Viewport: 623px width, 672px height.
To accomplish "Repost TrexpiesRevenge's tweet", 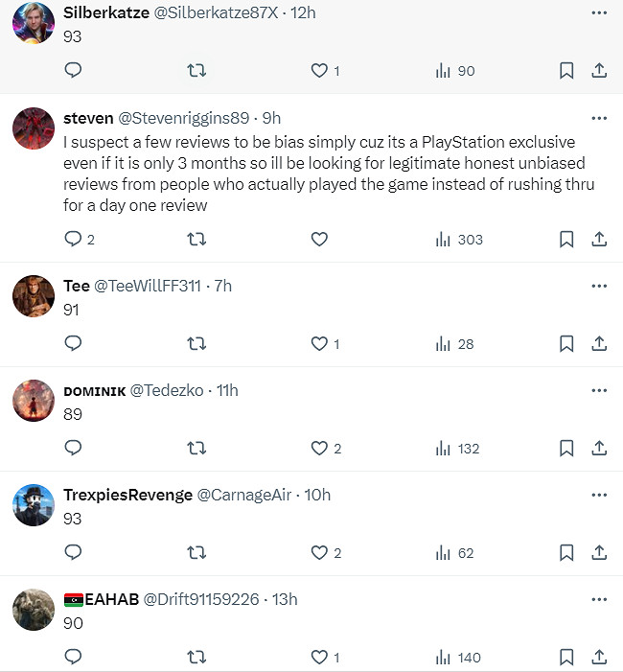I will point(196,552).
